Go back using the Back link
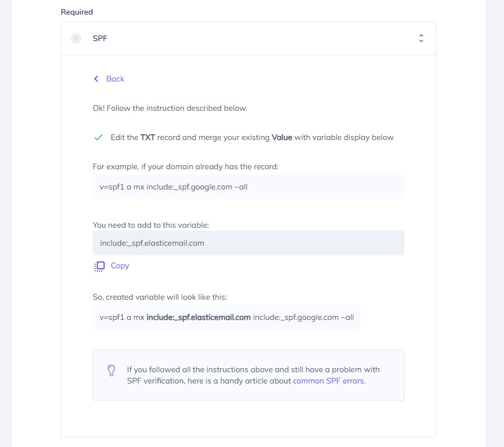Viewport: 504px width, 447px height. pos(115,79)
